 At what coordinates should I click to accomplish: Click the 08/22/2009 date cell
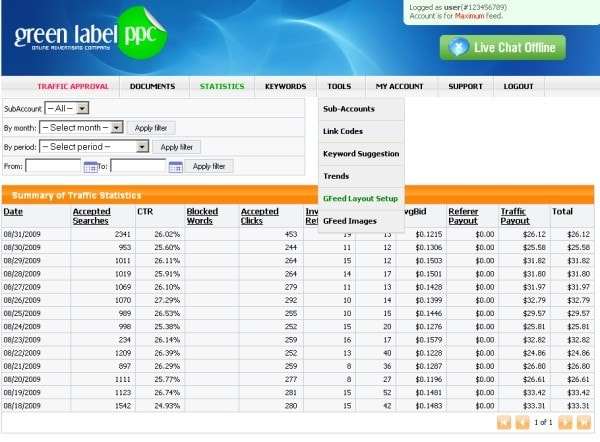[22, 353]
